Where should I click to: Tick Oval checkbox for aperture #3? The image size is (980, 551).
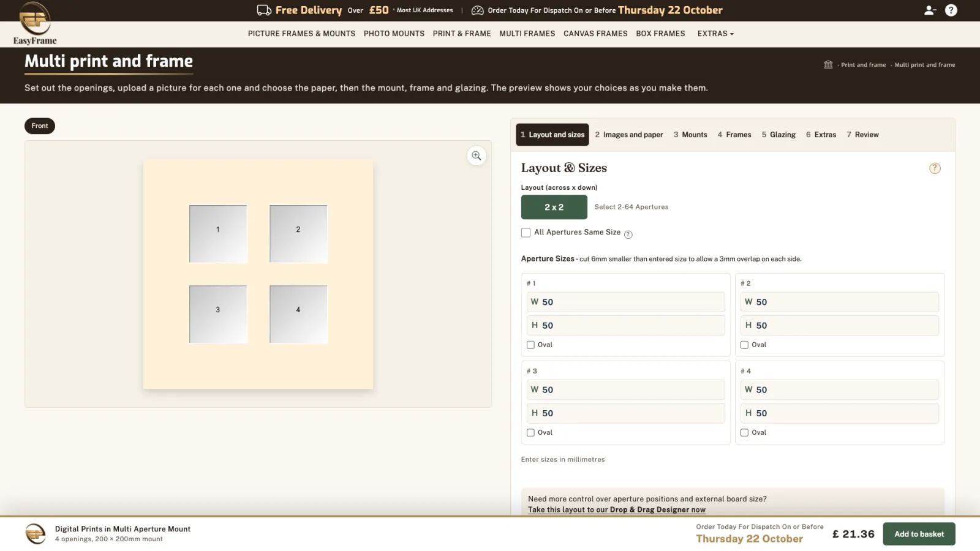point(530,432)
